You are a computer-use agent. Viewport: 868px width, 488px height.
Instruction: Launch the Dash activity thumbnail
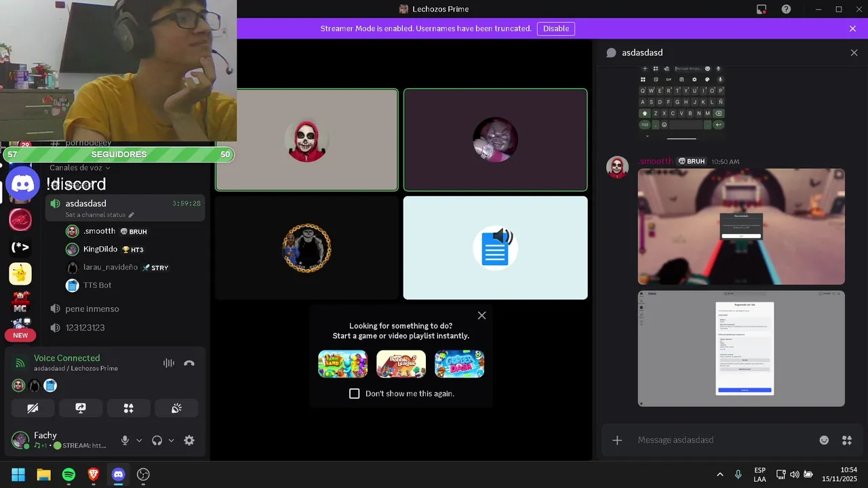click(x=459, y=364)
